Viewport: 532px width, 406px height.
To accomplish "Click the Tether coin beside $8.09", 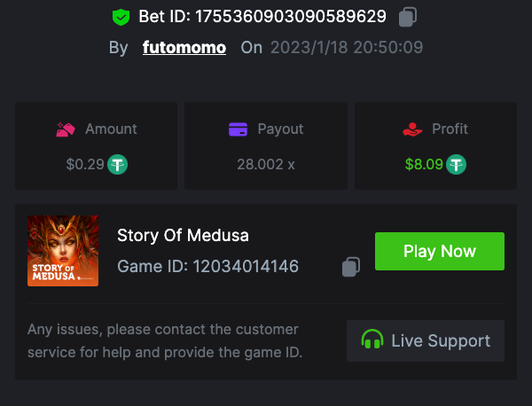I will (456, 164).
